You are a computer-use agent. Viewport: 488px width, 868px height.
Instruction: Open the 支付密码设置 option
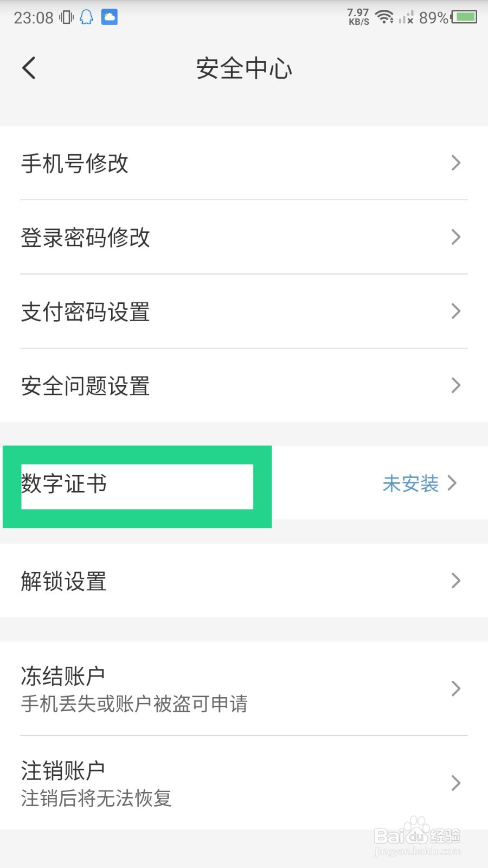86,312
